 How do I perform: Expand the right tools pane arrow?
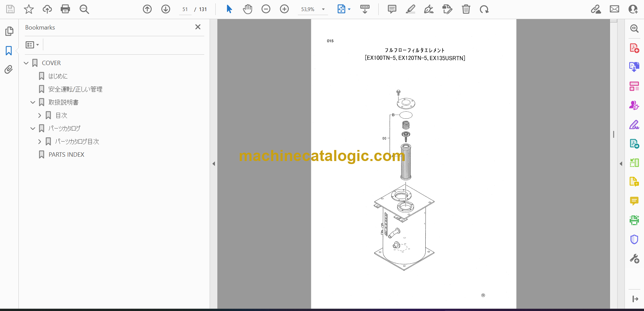click(x=621, y=164)
